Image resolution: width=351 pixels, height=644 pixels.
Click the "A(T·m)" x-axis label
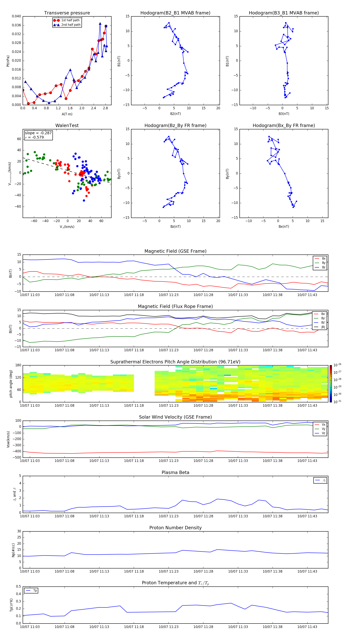coord(67,114)
